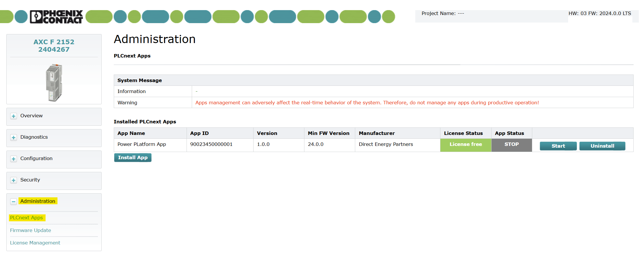
Task: Click the Install App button
Action: [133, 157]
